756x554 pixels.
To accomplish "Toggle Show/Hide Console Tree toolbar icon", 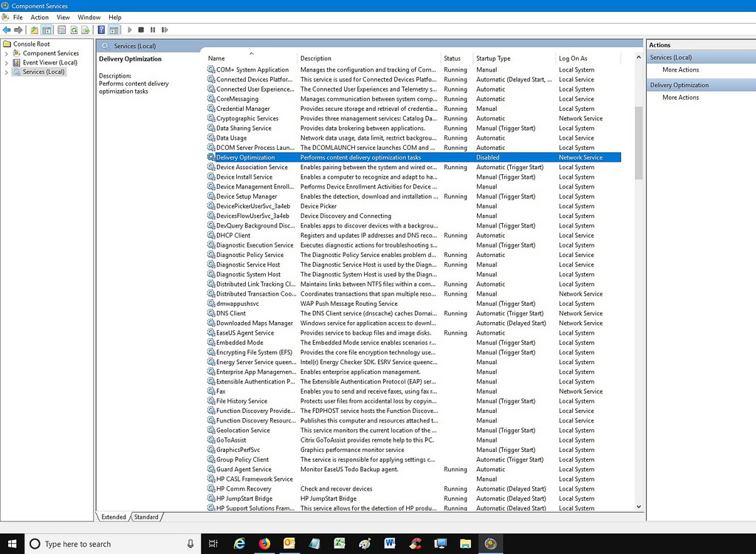I will [47, 30].
